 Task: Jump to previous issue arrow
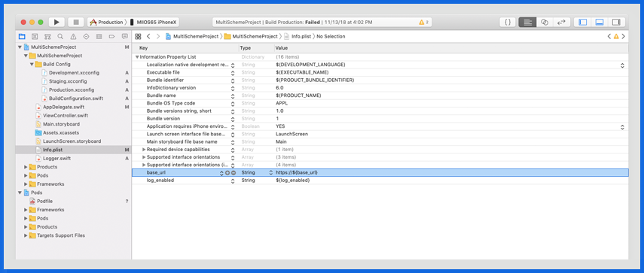pos(609,37)
